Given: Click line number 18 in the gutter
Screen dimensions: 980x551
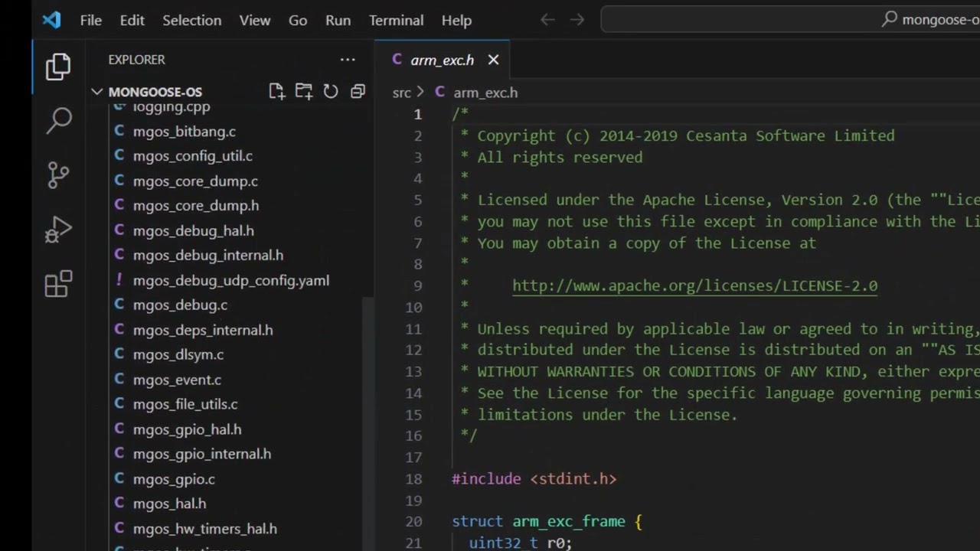Looking at the screenshot, I should [x=413, y=479].
